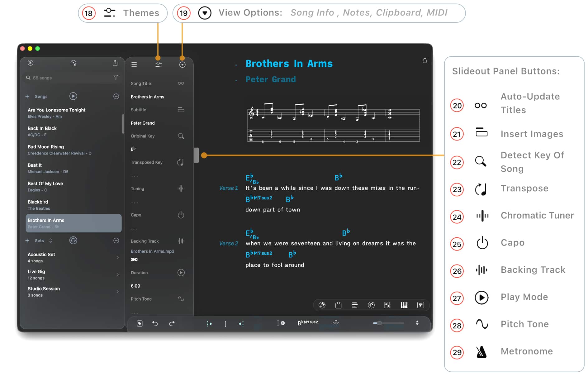Select the song Bad Moon Rising

pyautogui.click(x=73, y=150)
